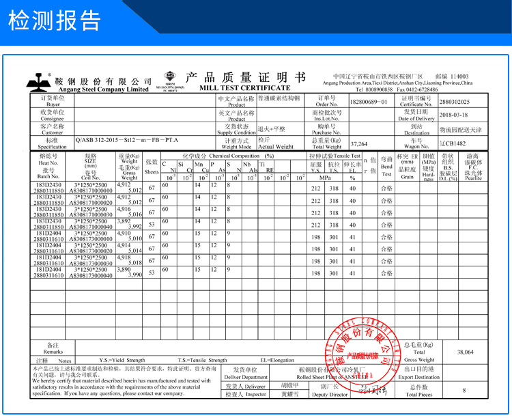Click gross weight value 3,992
This screenshot has height=420, width=512.
[x=135, y=226]
